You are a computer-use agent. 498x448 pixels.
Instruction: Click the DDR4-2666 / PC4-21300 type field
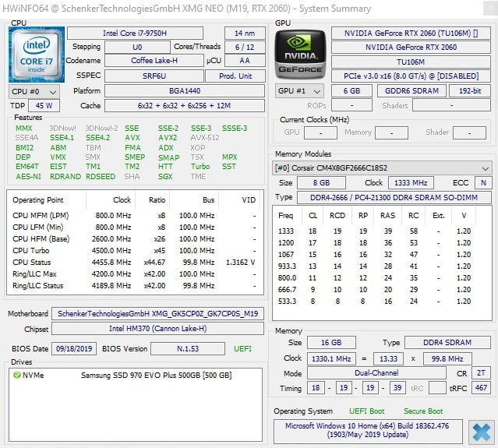click(x=394, y=197)
